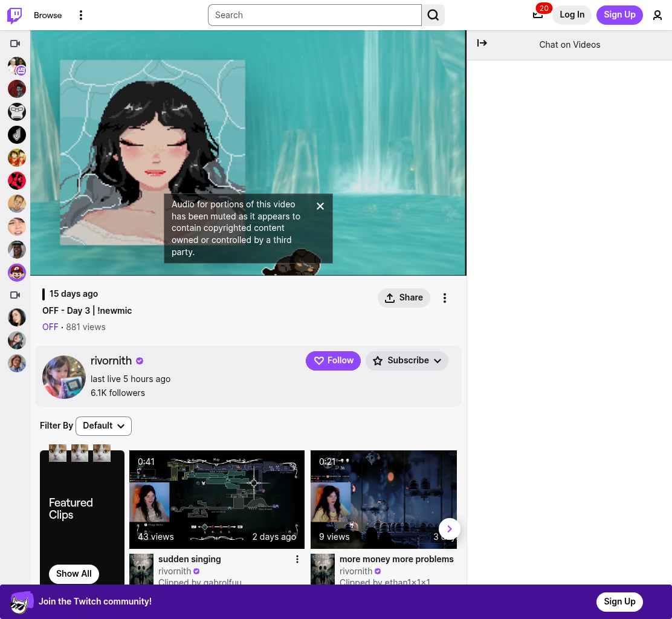Open the Mario avatar channel in sidebar
The width and height of the screenshot is (672, 619).
pos(17,272)
